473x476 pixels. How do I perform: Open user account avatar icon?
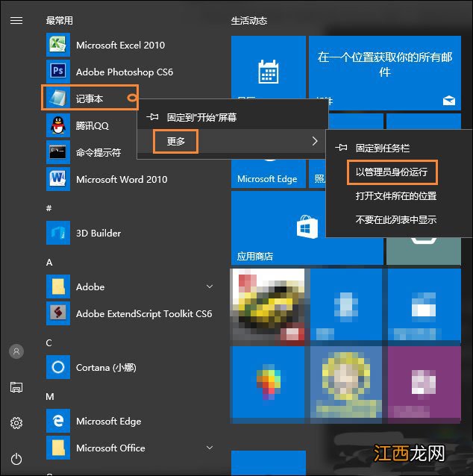(16, 351)
